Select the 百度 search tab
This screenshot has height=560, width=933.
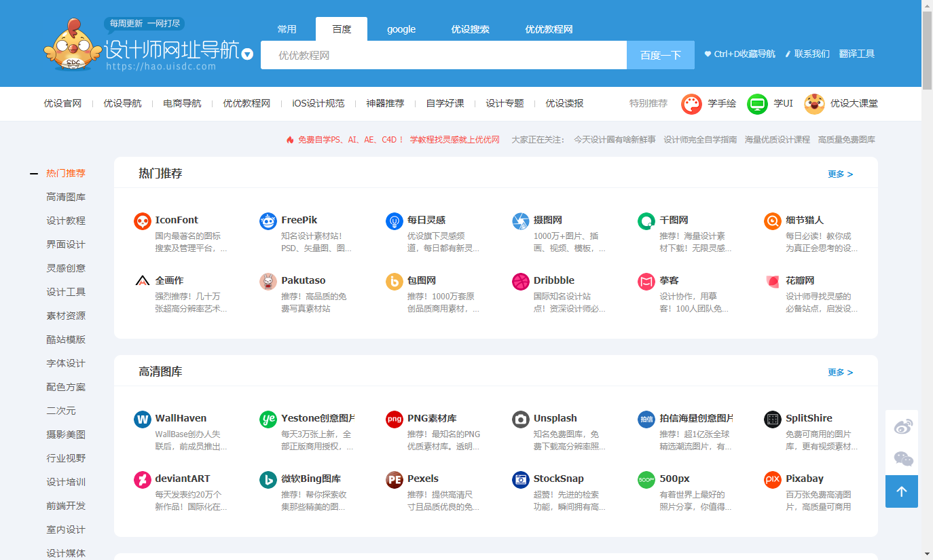342,29
